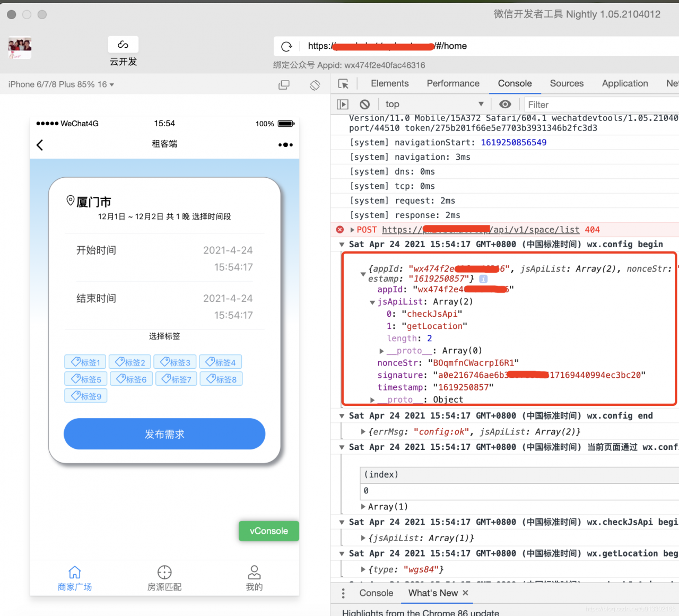Open iPhone 6/7/8 Plus device dropdown
The height and width of the screenshot is (616, 679).
[x=61, y=84]
